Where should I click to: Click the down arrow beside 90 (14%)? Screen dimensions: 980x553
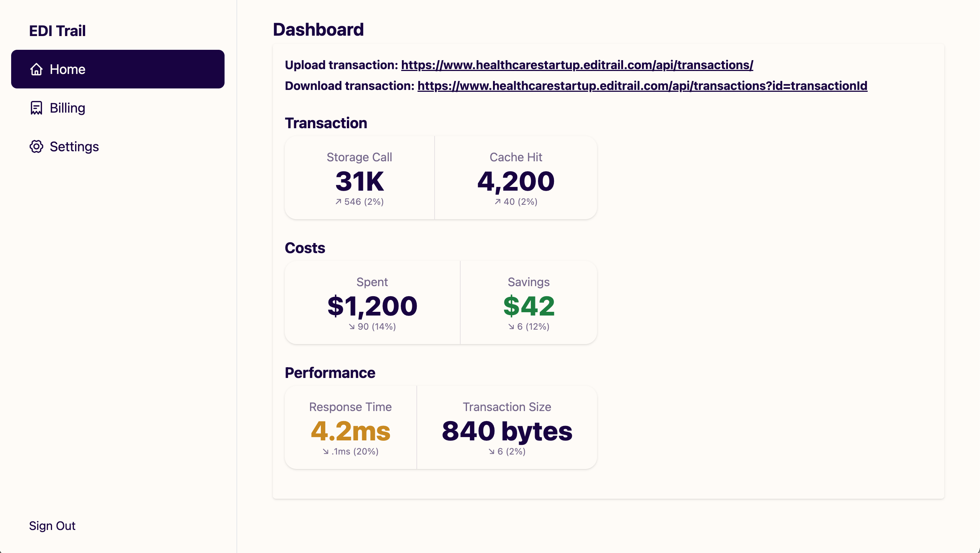pyautogui.click(x=352, y=327)
